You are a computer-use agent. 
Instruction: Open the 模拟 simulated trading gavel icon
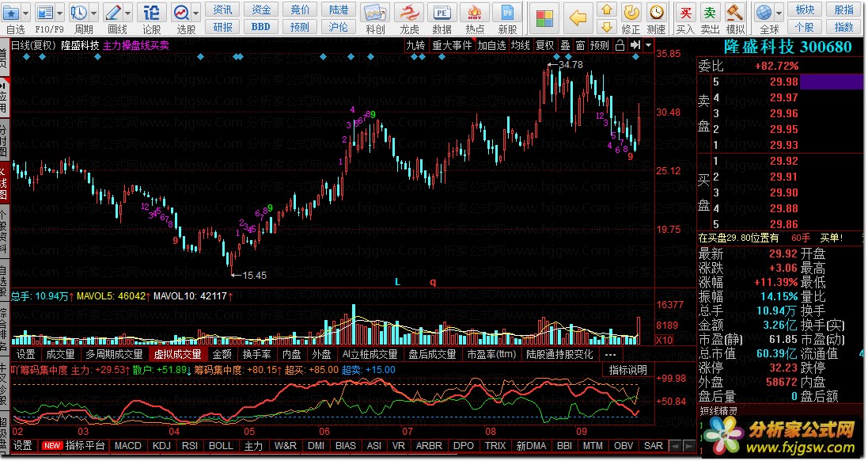[x=734, y=12]
